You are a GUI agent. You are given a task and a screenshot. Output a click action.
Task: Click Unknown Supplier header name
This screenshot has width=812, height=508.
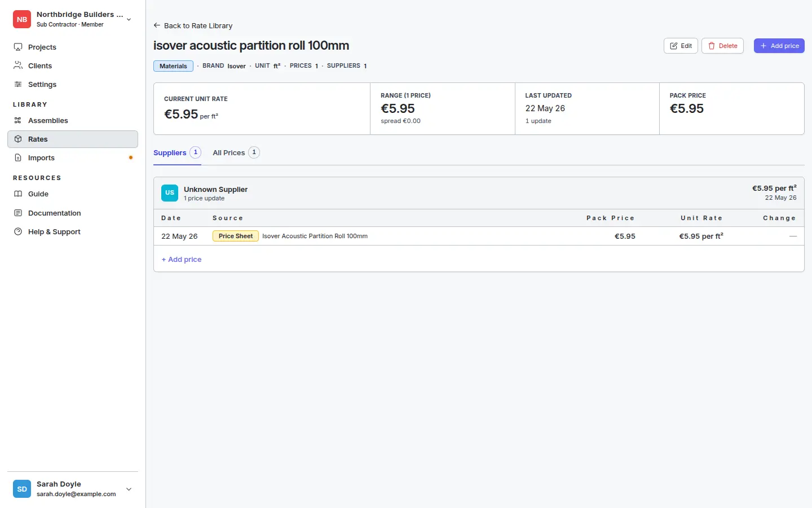[215, 189]
